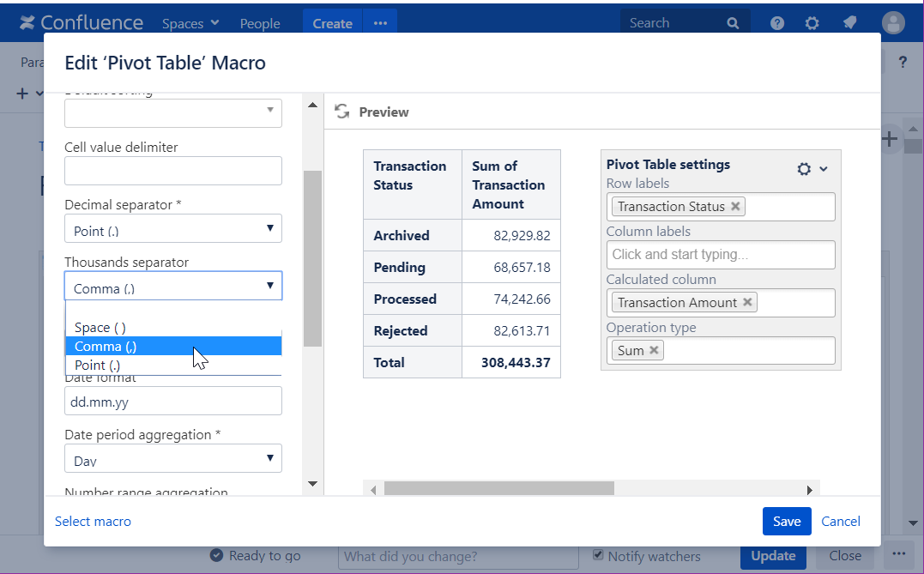
Task: Expand the Decimal separator dropdown
Action: [x=173, y=228]
